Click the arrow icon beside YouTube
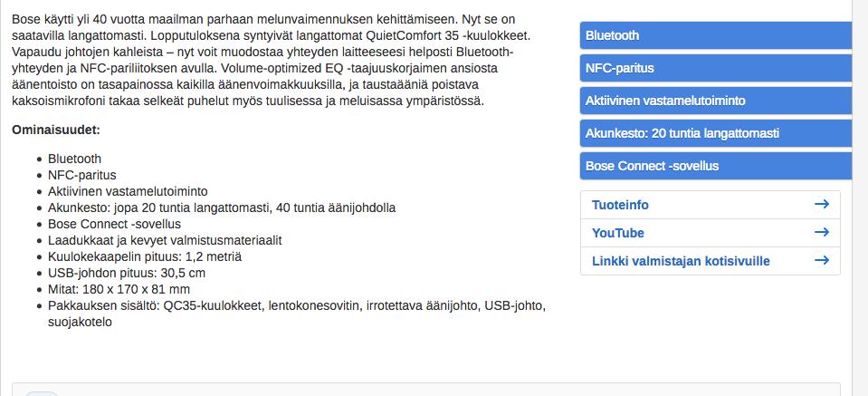This screenshot has height=396, width=868. (x=822, y=232)
